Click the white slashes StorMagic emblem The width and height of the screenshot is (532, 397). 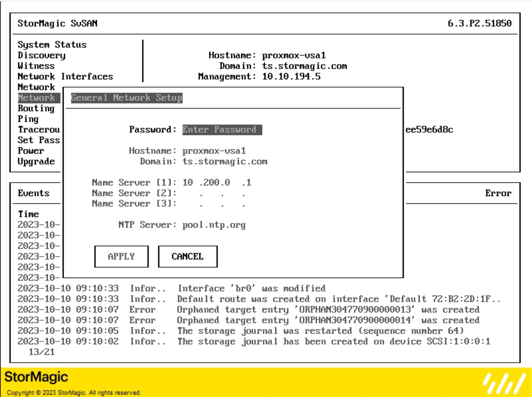(504, 383)
